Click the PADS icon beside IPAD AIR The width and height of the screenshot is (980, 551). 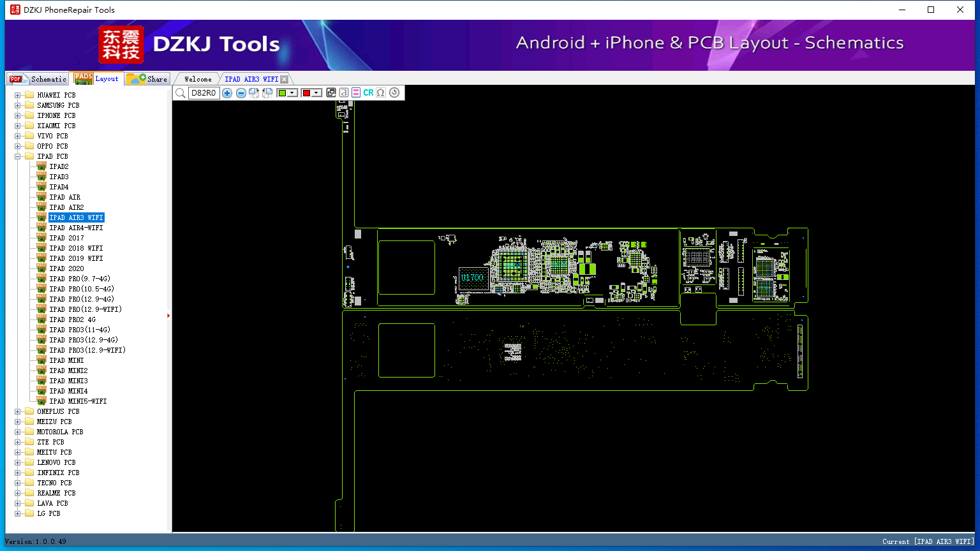[x=41, y=196]
